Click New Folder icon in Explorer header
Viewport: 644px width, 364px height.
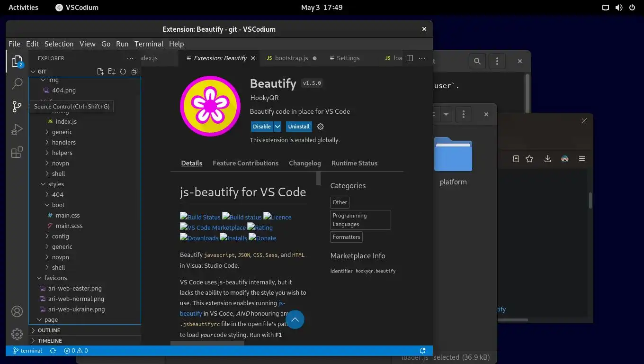pos(112,72)
